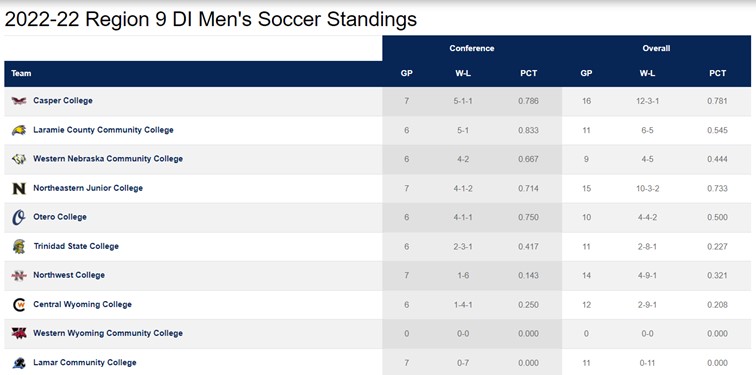The height and width of the screenshot is (375, 756).
Task: Click the Trinidad State College logo
Action: (x=19, y=246)
